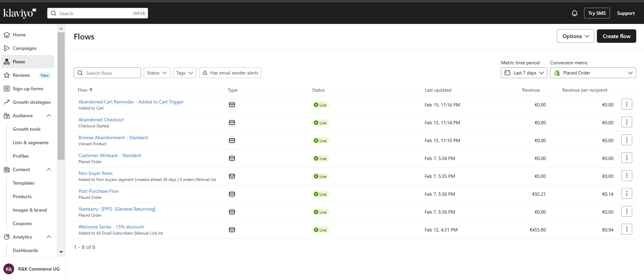
Task: Click email type icon in Non buyer flows row
Action: [x=232, y=176]
